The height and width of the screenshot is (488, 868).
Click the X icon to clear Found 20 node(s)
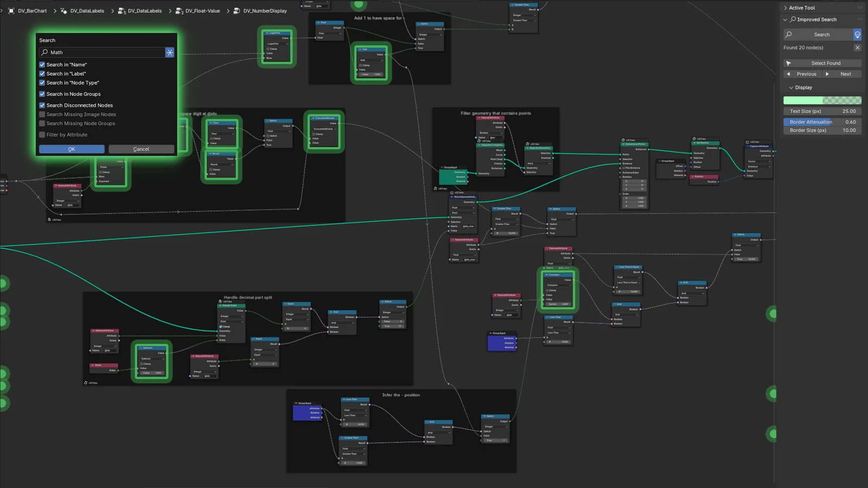click(858, 47)
